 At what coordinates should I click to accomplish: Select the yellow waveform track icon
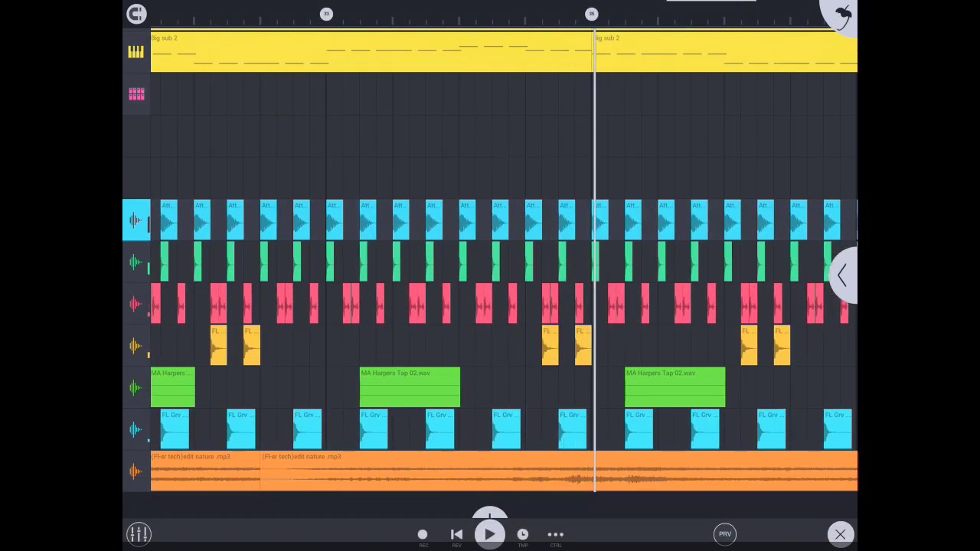tap(136, 346)
